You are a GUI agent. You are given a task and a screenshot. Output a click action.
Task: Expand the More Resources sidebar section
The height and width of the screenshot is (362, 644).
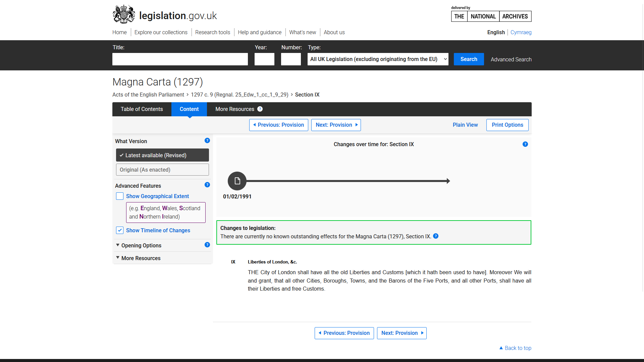(141, 258)
